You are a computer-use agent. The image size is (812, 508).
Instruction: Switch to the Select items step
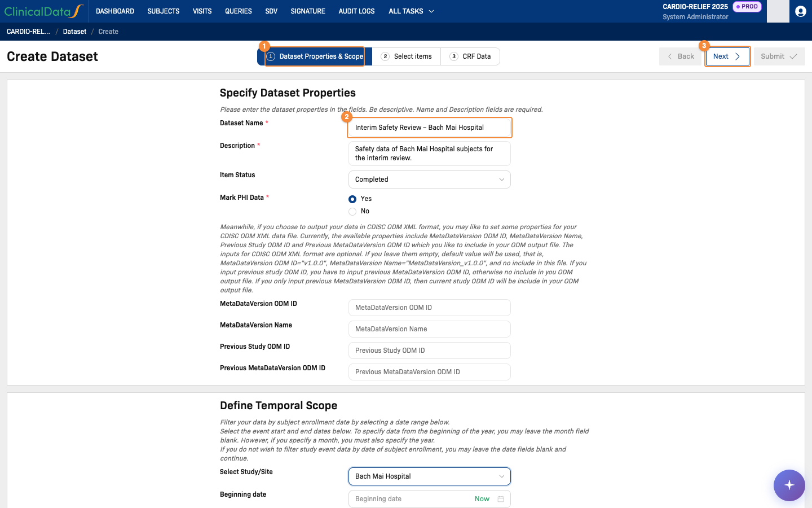click(407, 56)
